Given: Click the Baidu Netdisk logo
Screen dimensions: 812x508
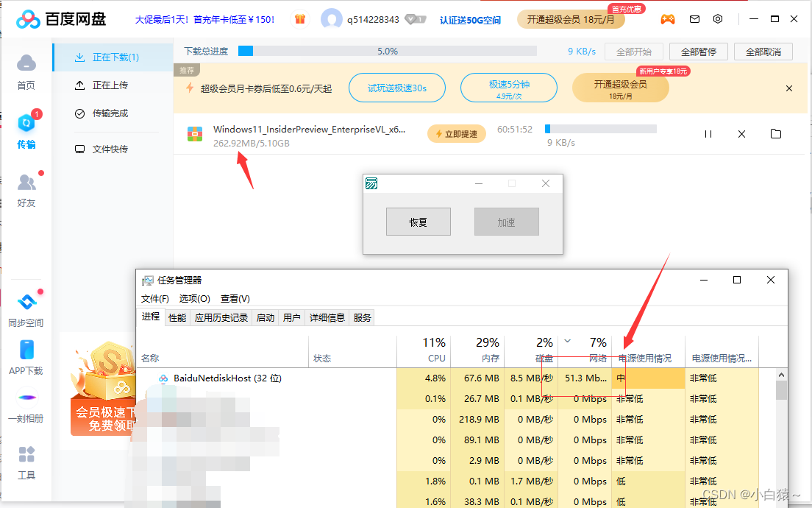Looking at the screenshot, I should [x=61, y=19].
